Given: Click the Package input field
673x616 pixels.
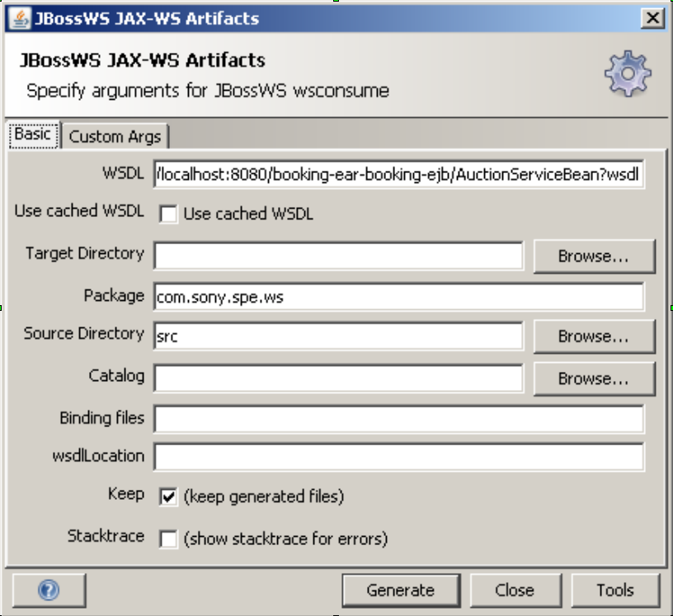Looking at the screenshot, I should pyautogui.click(x=398, y=297).
